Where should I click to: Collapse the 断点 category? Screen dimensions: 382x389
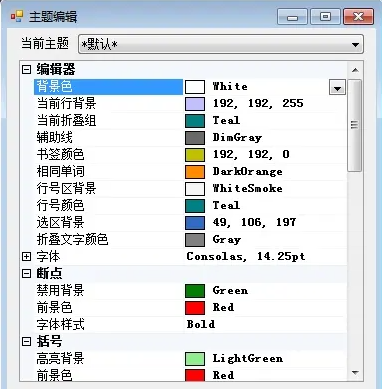pyautogui.click(x=26, y=273)
